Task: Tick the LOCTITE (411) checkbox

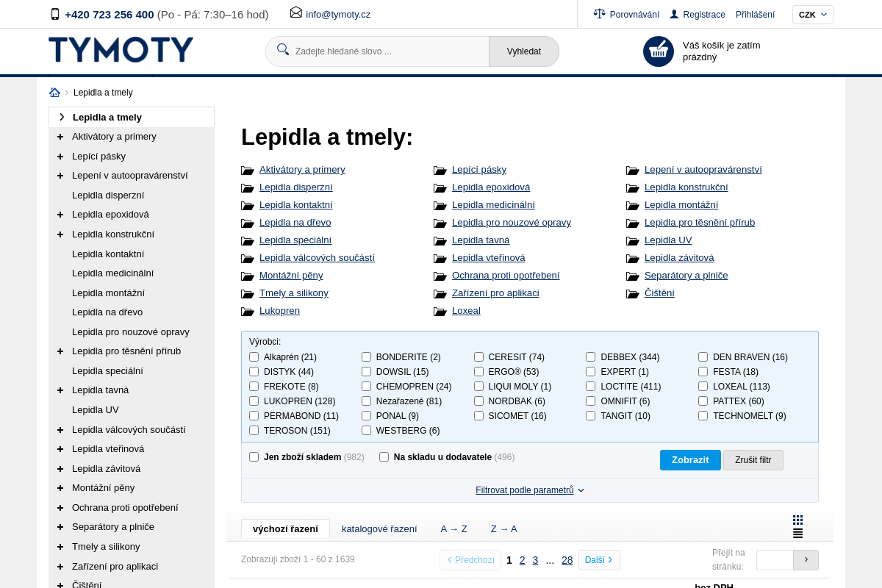Action: coord(591,387)
